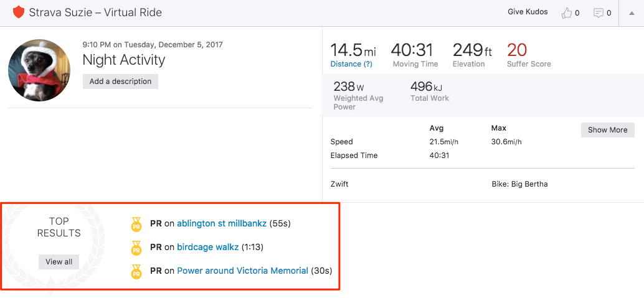Click the PR medal beside Power around Victoria Memorial
The image size is (644, 298).
point(136,272)
